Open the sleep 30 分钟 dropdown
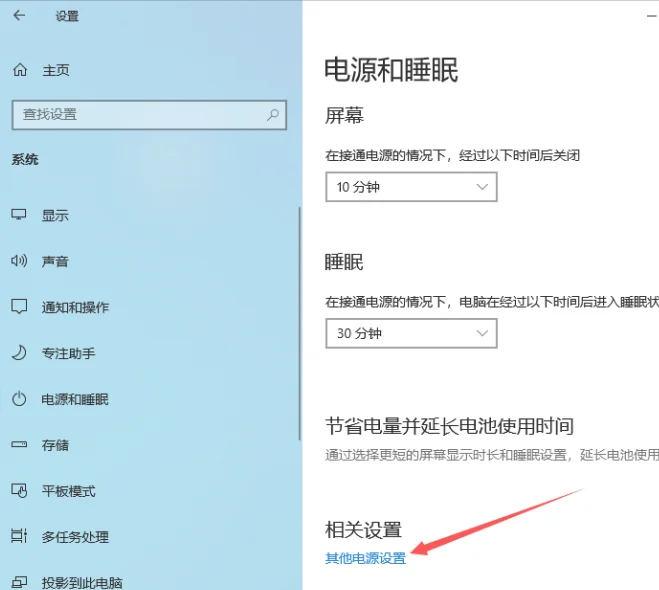Viewport: 659px width, 590px height. [411, 333]
